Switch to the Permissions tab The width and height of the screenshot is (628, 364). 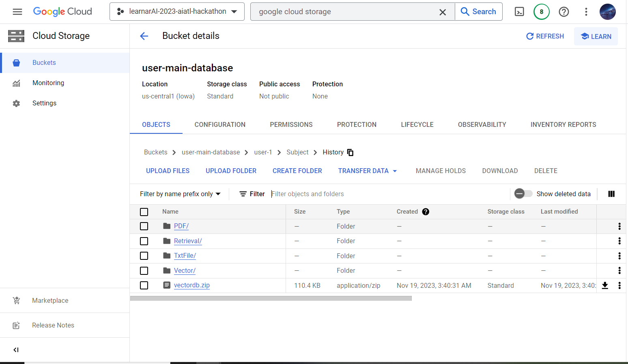[x=291, y=125]
